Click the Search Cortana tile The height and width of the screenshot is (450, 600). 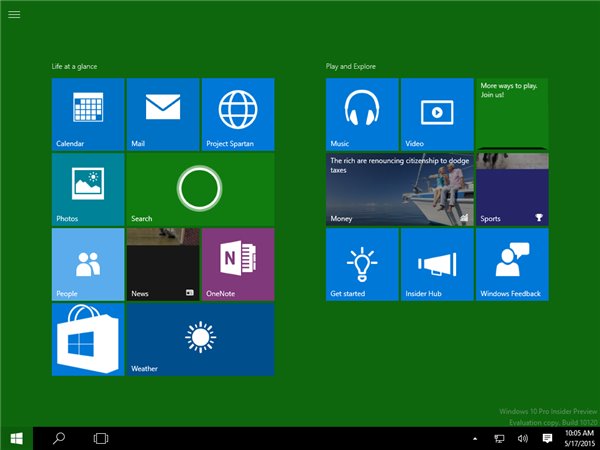200,189
